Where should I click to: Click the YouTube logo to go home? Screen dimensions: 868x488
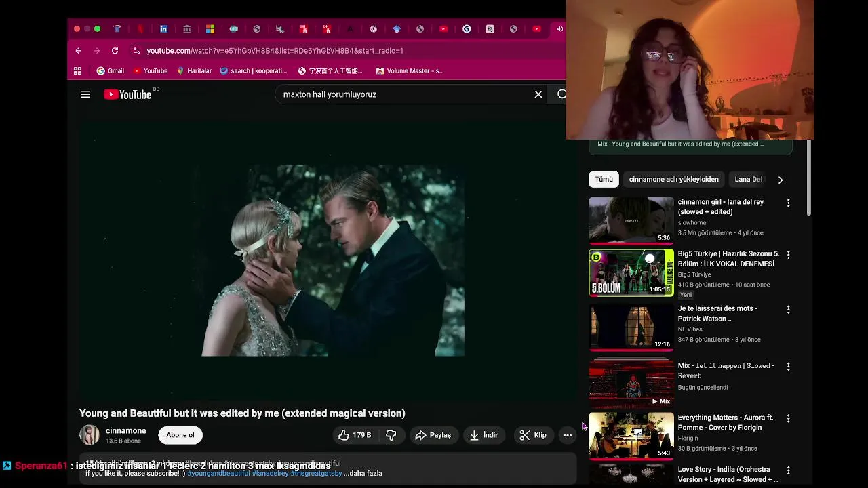coord(127,94)
